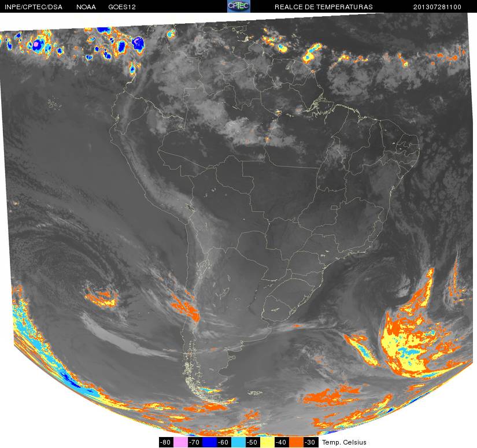477x448 pixels.
Task: Click the -60 legend value label
Action: [x=223, y=442]
